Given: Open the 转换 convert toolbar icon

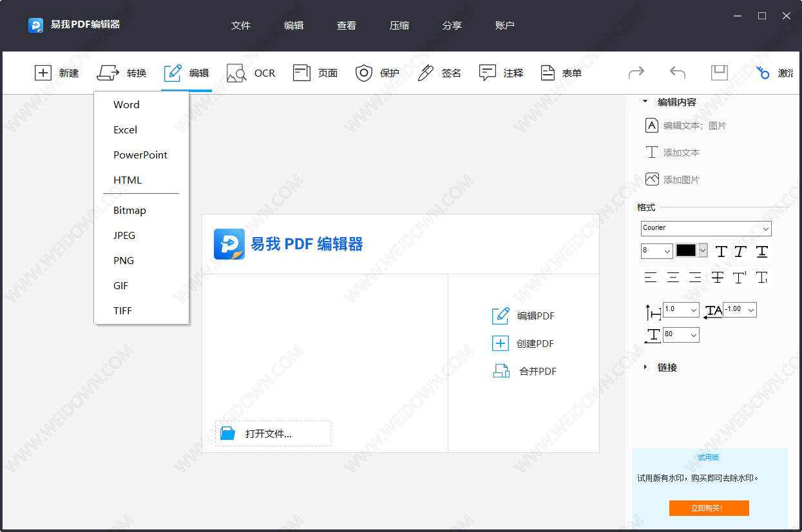Looking at the screenshot, I should [x=108, y=73].
